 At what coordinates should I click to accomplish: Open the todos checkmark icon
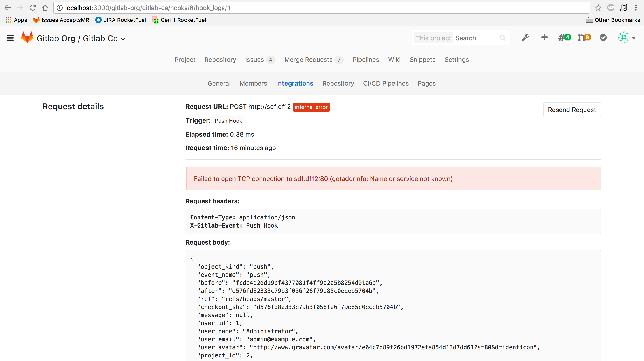(603, 38)
